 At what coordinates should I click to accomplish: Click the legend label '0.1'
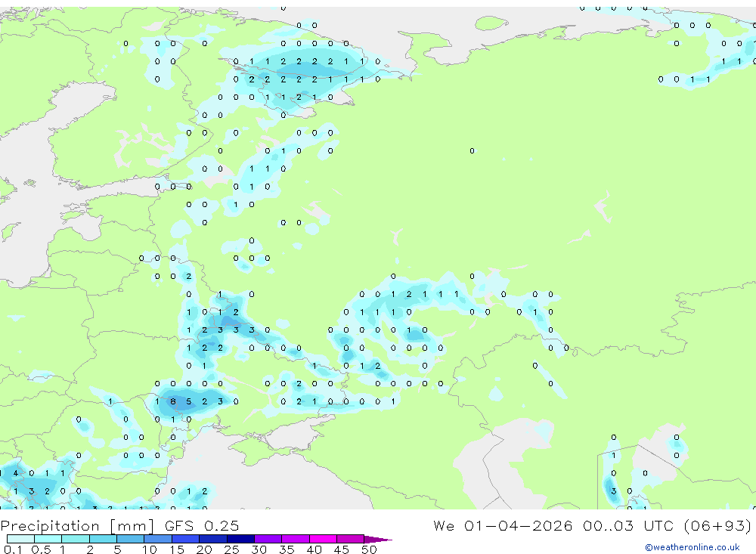pos(13,549)
